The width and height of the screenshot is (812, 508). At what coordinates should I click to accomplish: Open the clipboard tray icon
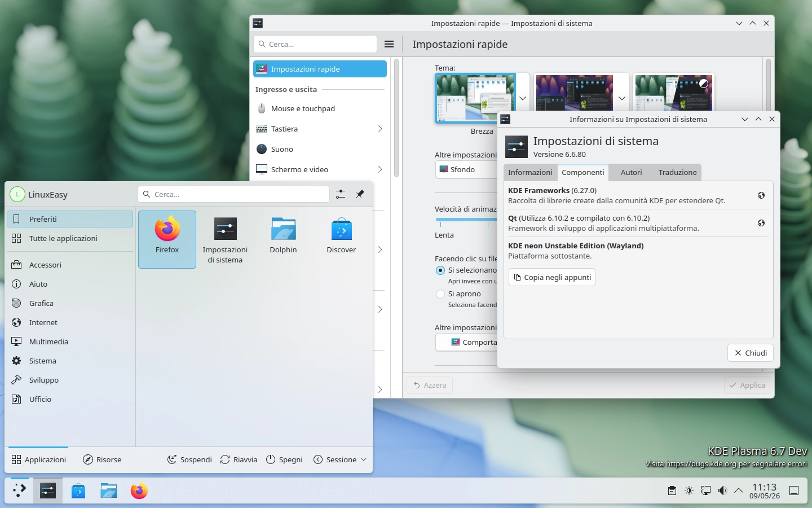(x=672, y=491)
